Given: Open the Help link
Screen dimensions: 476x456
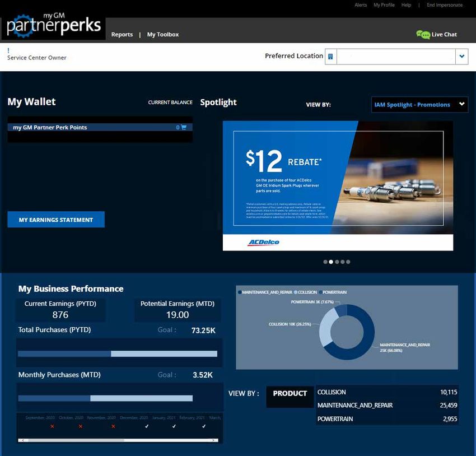Looking at the screenshot, I should click(x=406, y=5).
